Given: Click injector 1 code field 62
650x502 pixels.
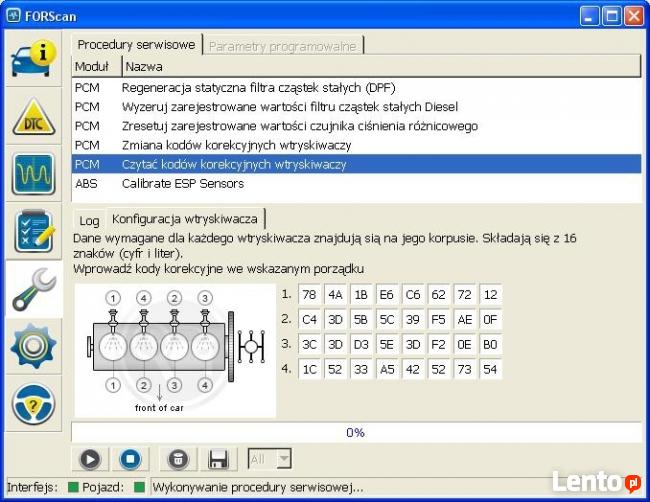Looking at the screenshot, I should tap(439, 295).
